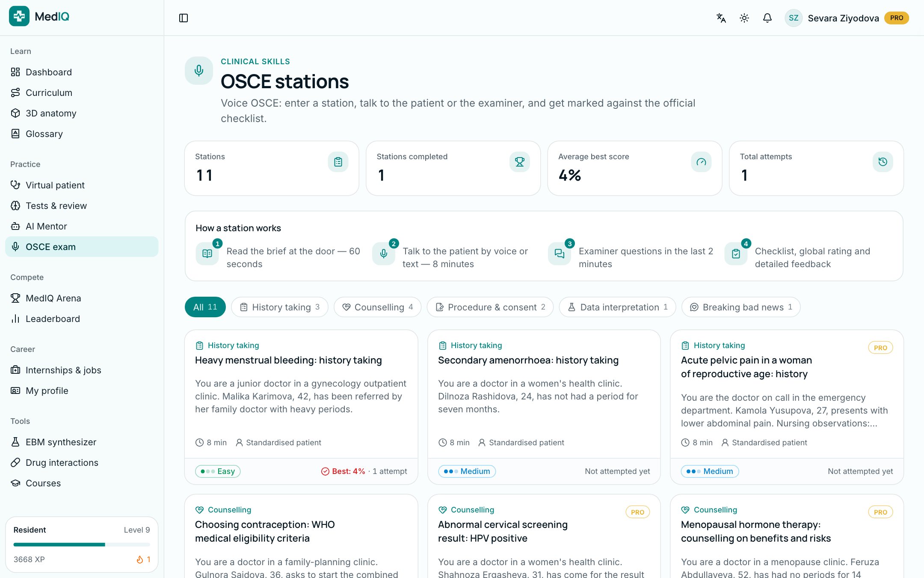The image size is (924, 578).
Task: Open Internships & jobs
Action: 82,370
